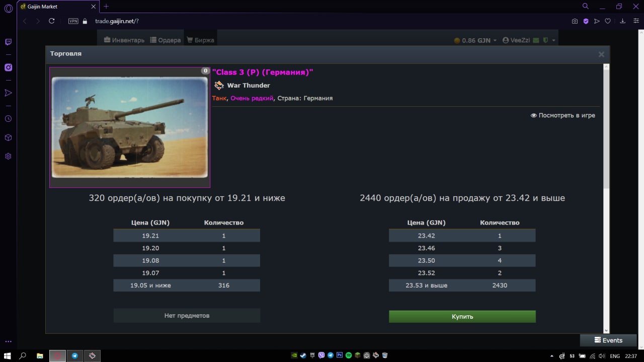The image size is (644, 362).
Task: Open Instagram in the Opera sidebar
Action: (x=8, y=67)
